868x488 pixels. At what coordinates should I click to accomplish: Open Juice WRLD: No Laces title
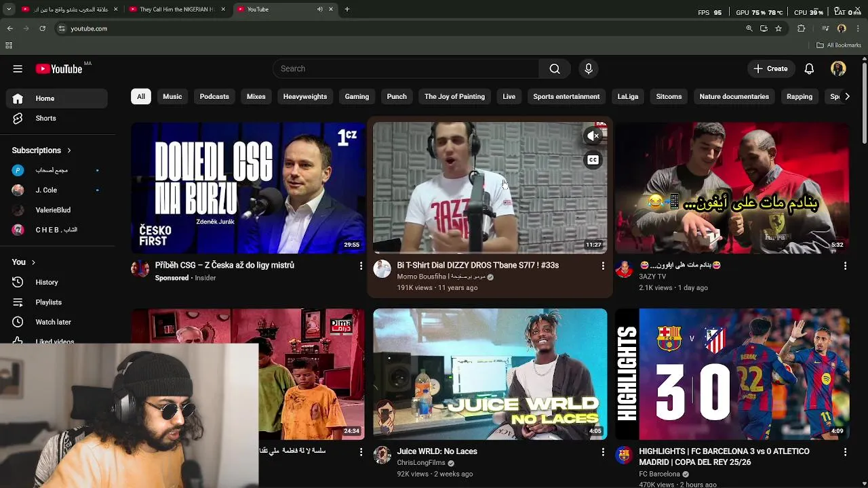coord(437,451)
